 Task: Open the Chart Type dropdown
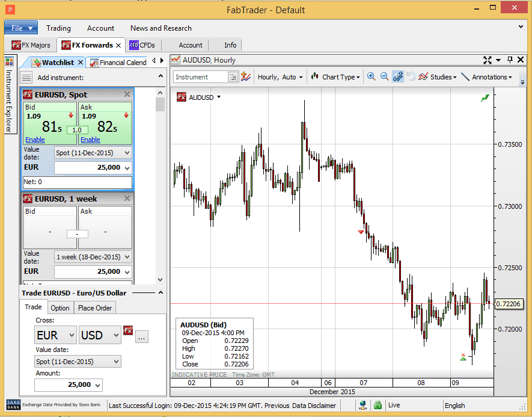coord(335,77)
